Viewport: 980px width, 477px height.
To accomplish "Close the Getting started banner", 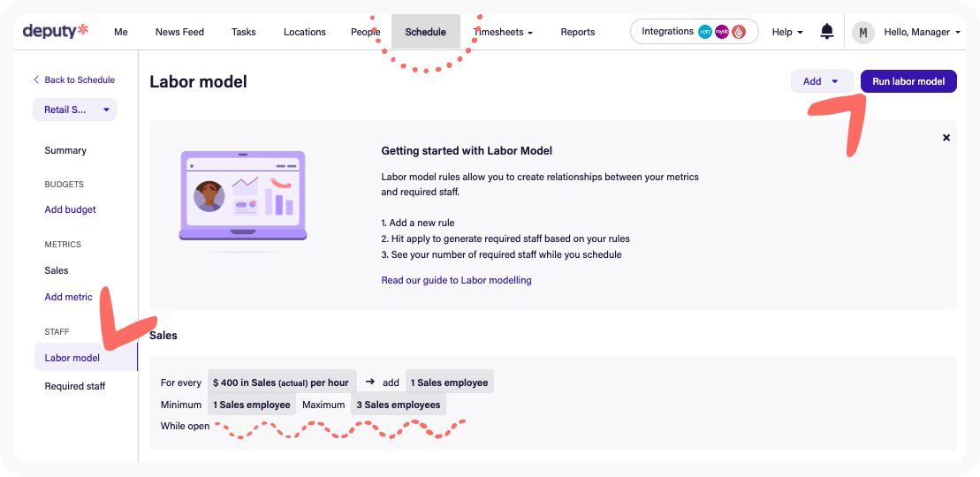I will pyautogui.click(x=946, y=138).
